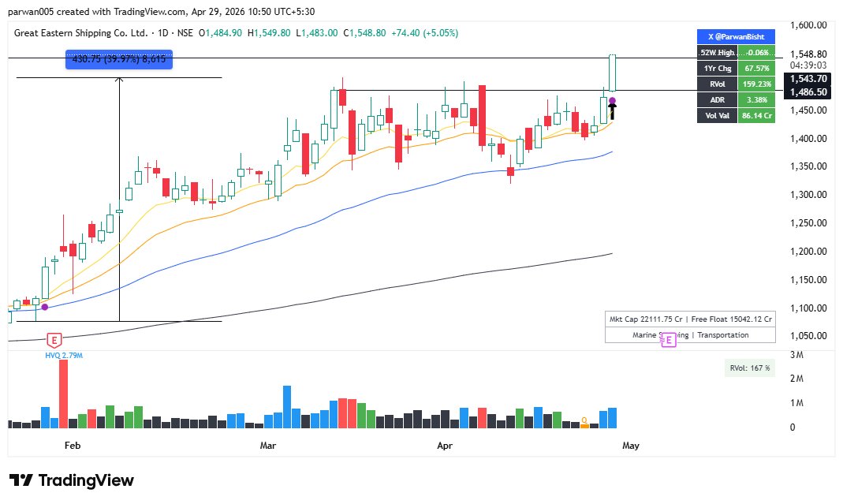The height and width of the screenshot is (504, 843).
Task: Click the price label 1,486.50 on axis
Action: 808,92
